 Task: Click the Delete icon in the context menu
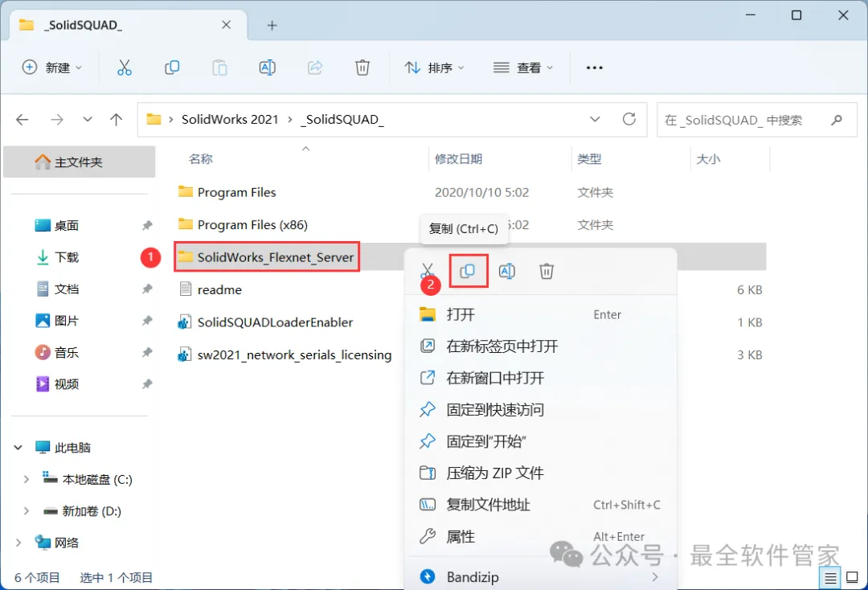click(547, 271)
